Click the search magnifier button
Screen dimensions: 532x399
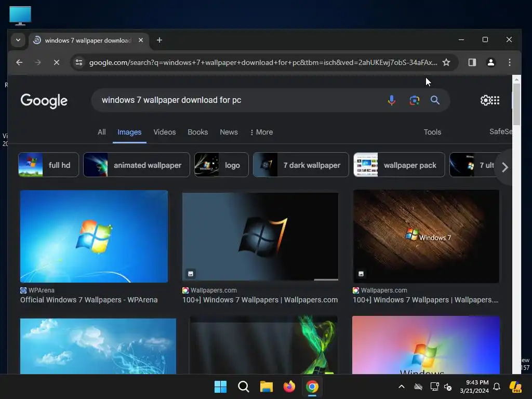tap(435, 100)
